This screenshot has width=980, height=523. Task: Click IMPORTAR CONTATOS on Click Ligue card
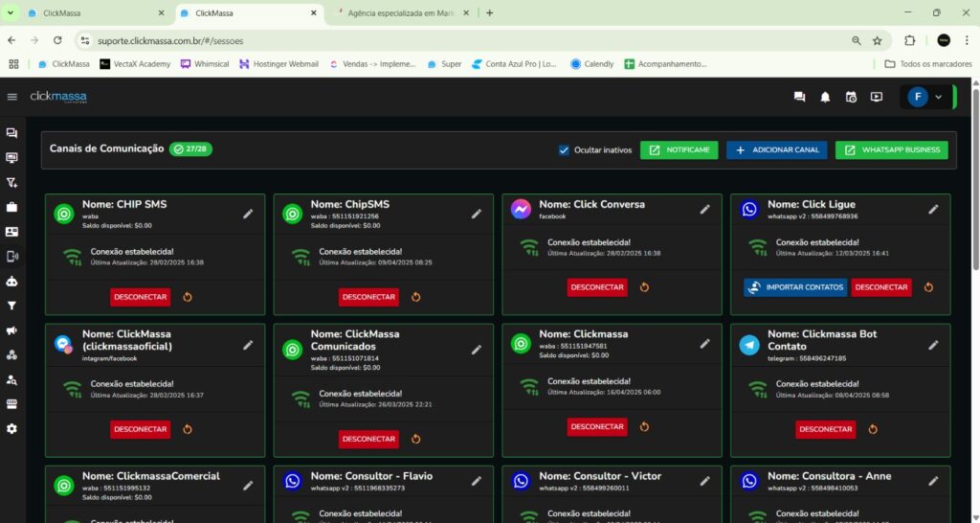(794, 287)
